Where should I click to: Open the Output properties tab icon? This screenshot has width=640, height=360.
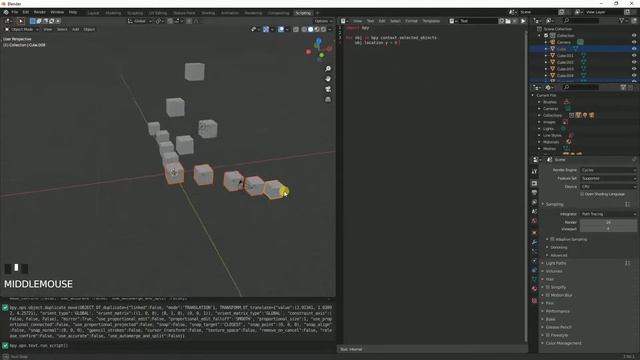[534, 193]
